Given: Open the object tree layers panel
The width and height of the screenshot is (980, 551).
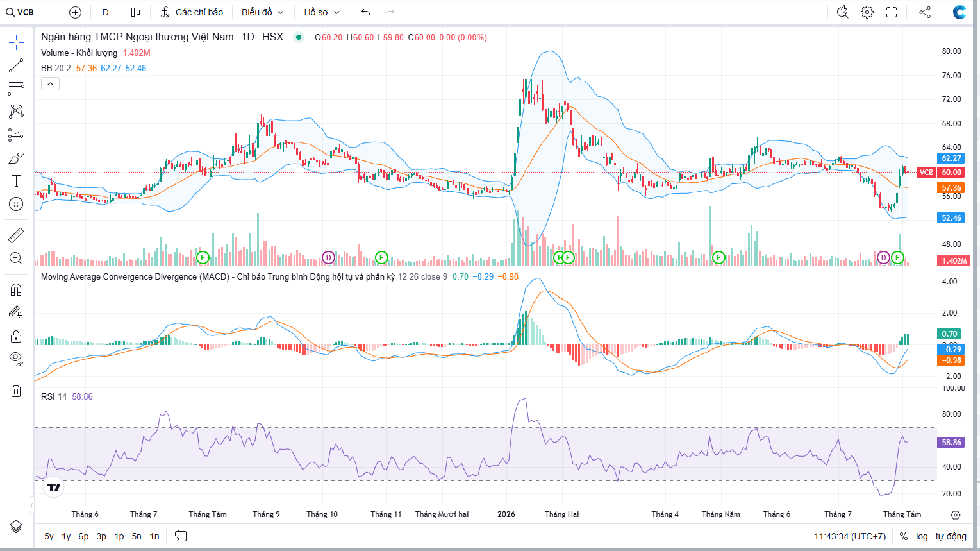Looking at the screenshot, I should point(16,527).
